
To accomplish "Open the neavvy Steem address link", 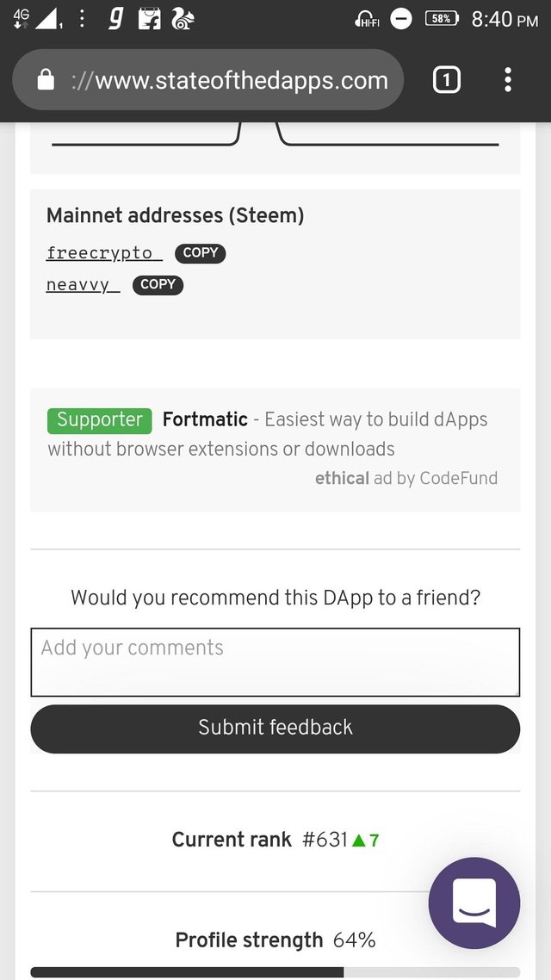I will pyautogui.click(x=84, y=285).
